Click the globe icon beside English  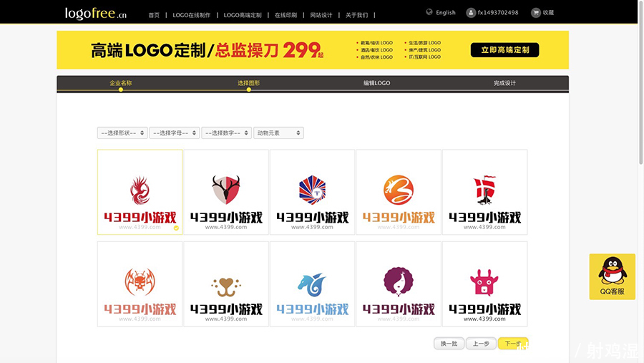[429, 12]
